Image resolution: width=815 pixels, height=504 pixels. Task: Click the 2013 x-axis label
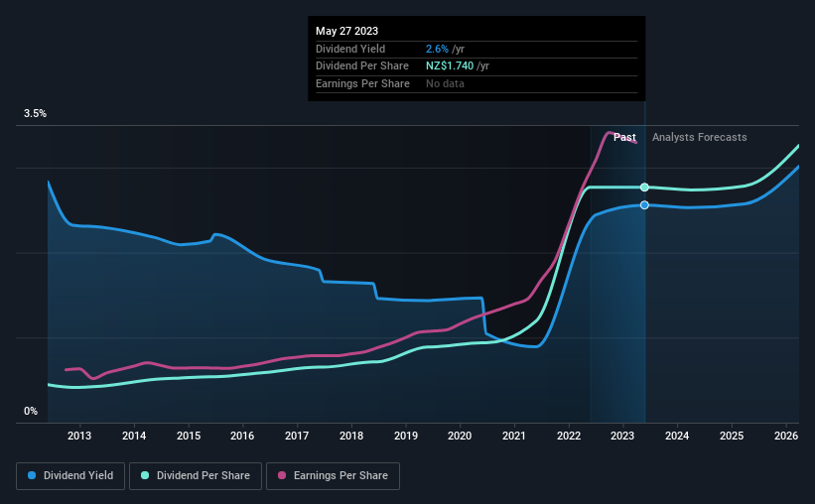79,436
